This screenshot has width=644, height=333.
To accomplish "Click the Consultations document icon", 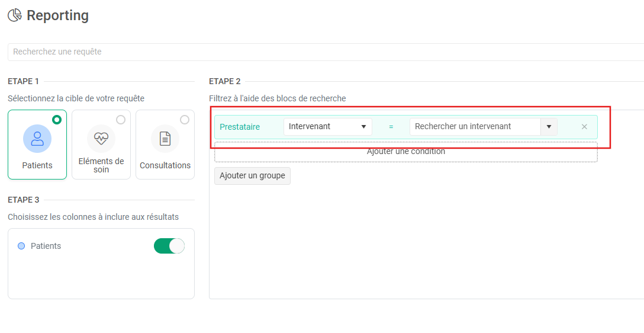I will point(165,139).
